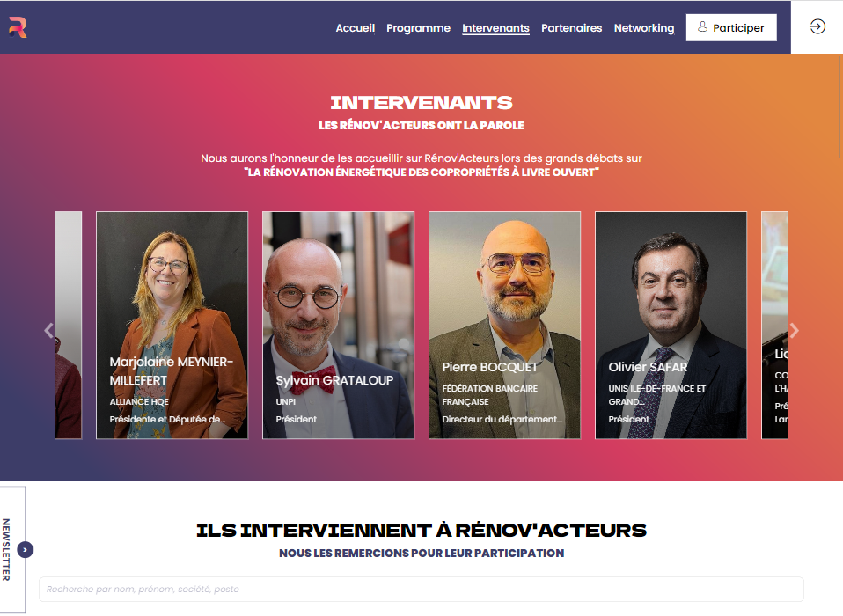
Task: Expand the Newsletter tab arrow
Action: pos(26,549)
